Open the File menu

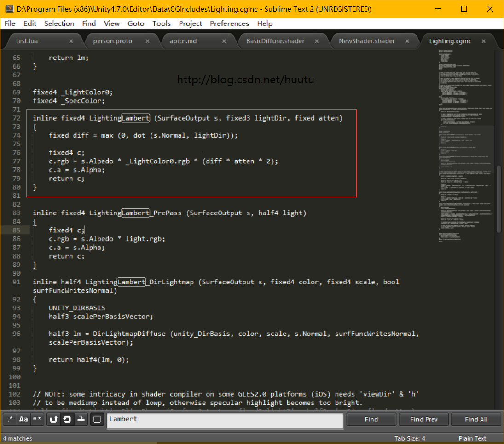(10, 23)
